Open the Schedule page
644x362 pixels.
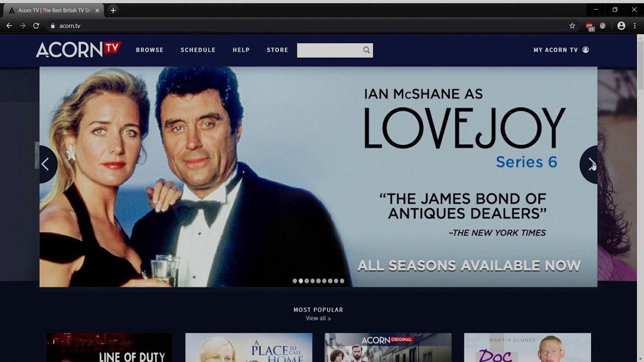click(x=198, y=50)
